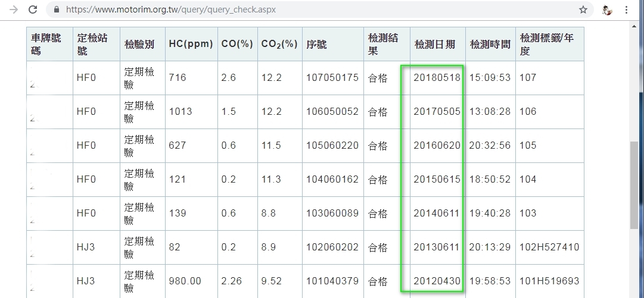The height and width of the screenshot is (298, 644).
Task: Click the motorim.org.tw address bar URL
Action: click(x=170, y=10)
